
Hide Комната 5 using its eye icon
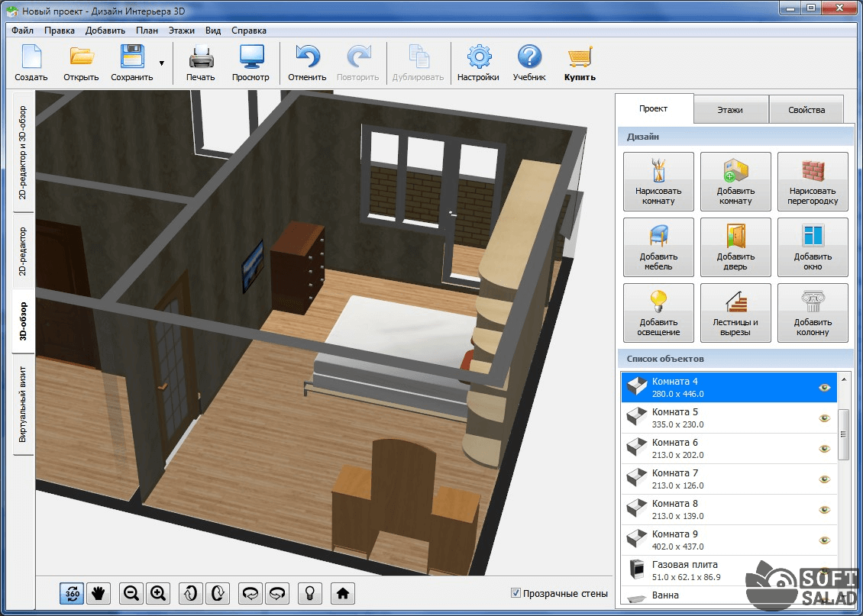click(824, 418)
